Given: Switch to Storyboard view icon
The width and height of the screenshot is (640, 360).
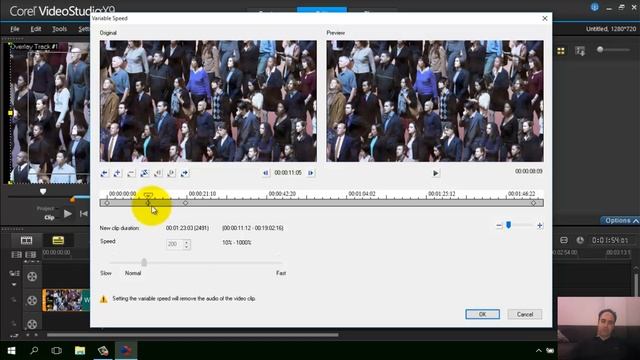Looking at the screenshot, I should 27,240.
